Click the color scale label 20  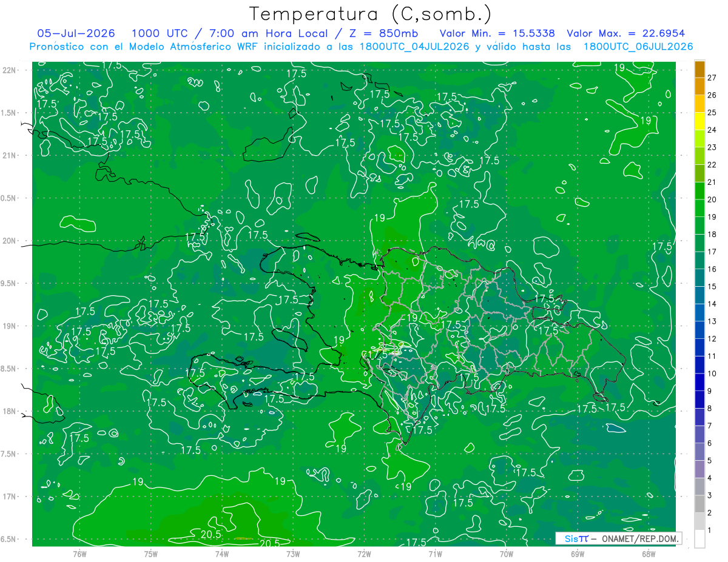tap(712, 199)
